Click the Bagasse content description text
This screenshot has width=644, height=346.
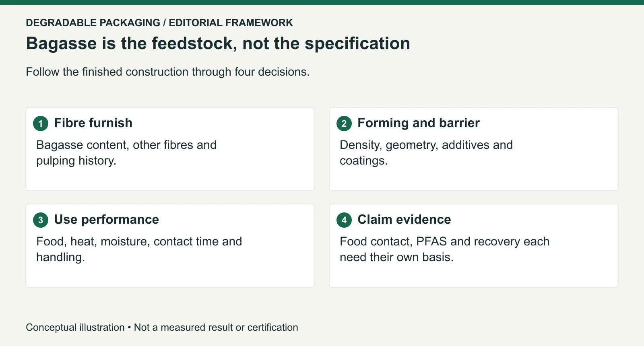coord(126,152)
